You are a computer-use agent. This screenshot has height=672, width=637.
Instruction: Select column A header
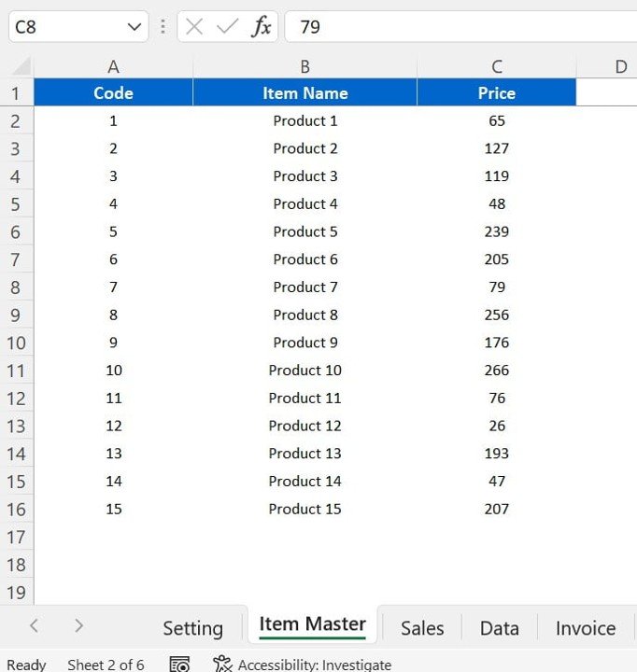pos(113,66)
